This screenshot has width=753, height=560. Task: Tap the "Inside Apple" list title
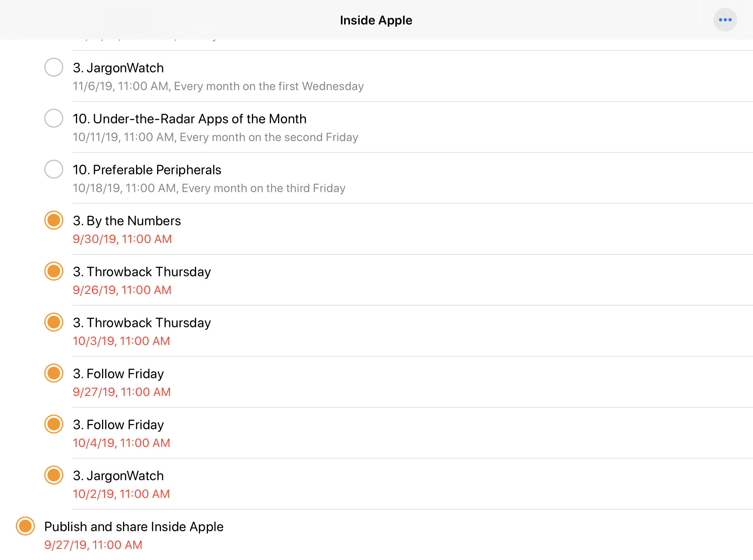point(376,20)
